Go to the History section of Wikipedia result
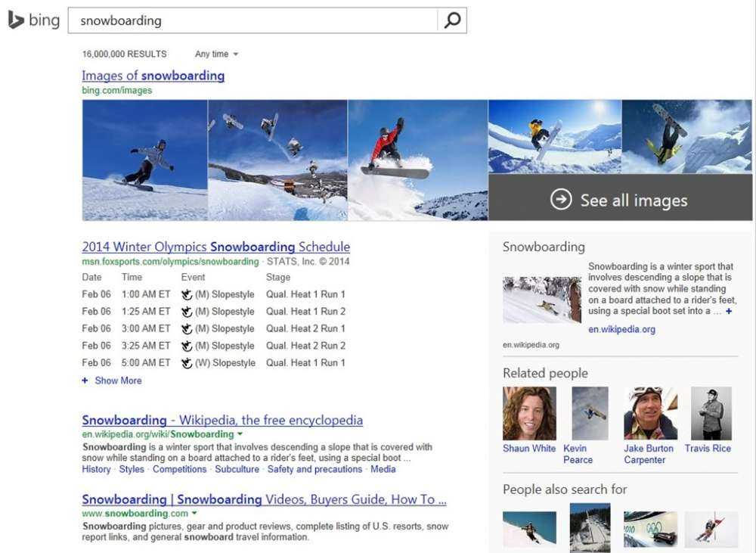 point(96,469)
